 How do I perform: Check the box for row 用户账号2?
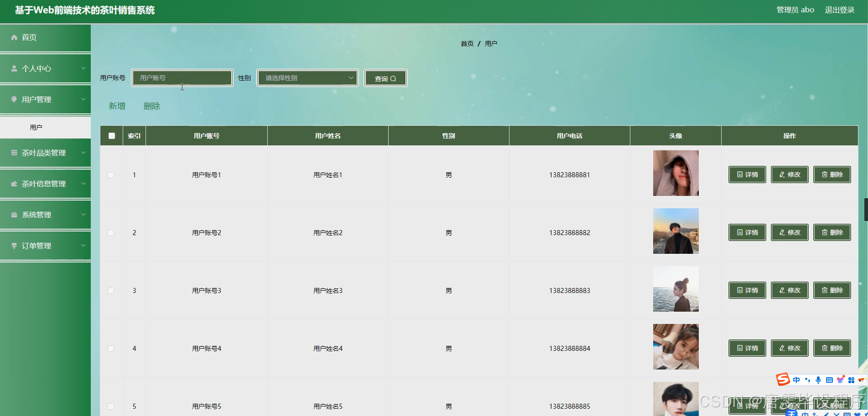111,233
